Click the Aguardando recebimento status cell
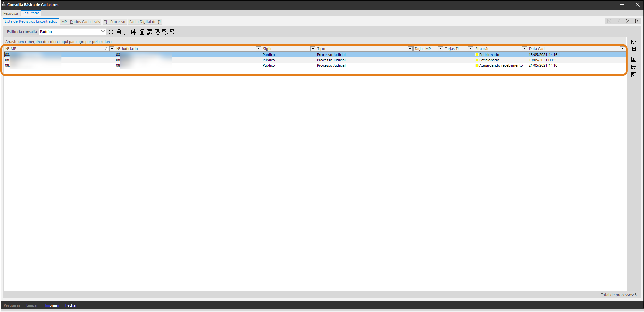The width and height of the screenshot is (644, 312). tap(501, 65)
